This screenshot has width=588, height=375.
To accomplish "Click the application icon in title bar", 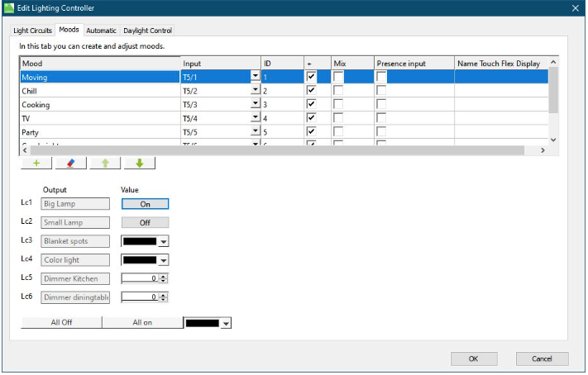I will pyautogui.click(x=10, y=7).
